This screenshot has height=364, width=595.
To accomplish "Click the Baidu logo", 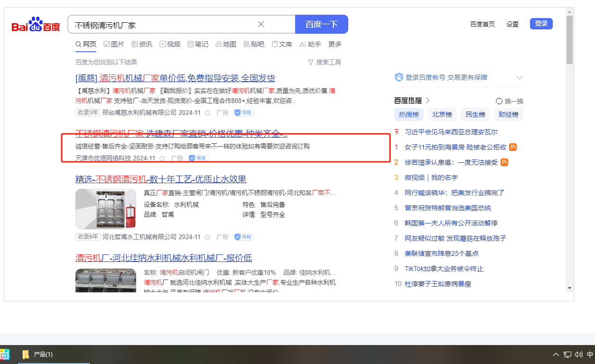I will click(x=36, y=24).
